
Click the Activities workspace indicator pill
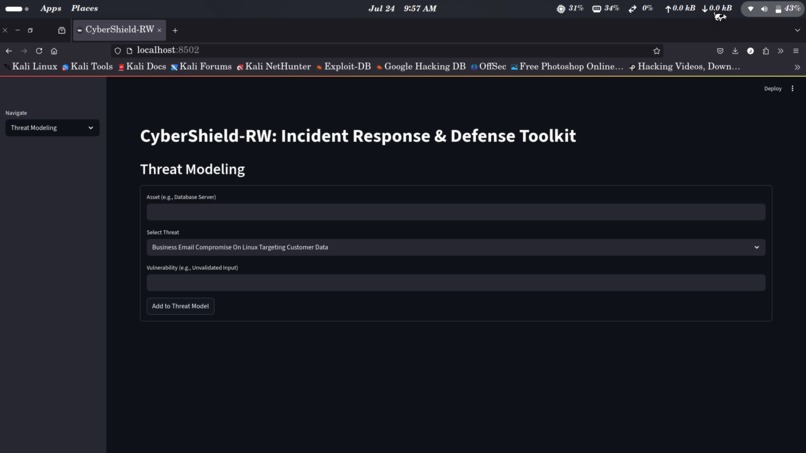pyautogui.click(x=16, y=9)
